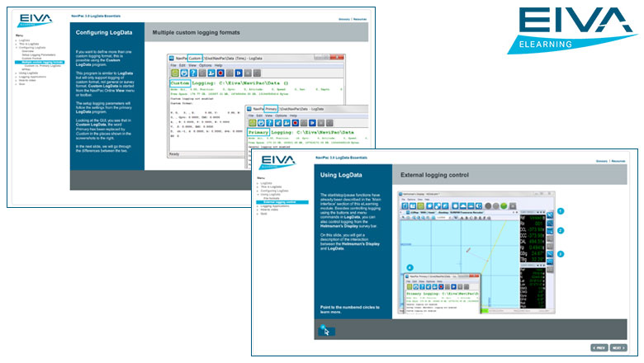Click the red record icon in Primary LogData toolbar

pos(296,123)
